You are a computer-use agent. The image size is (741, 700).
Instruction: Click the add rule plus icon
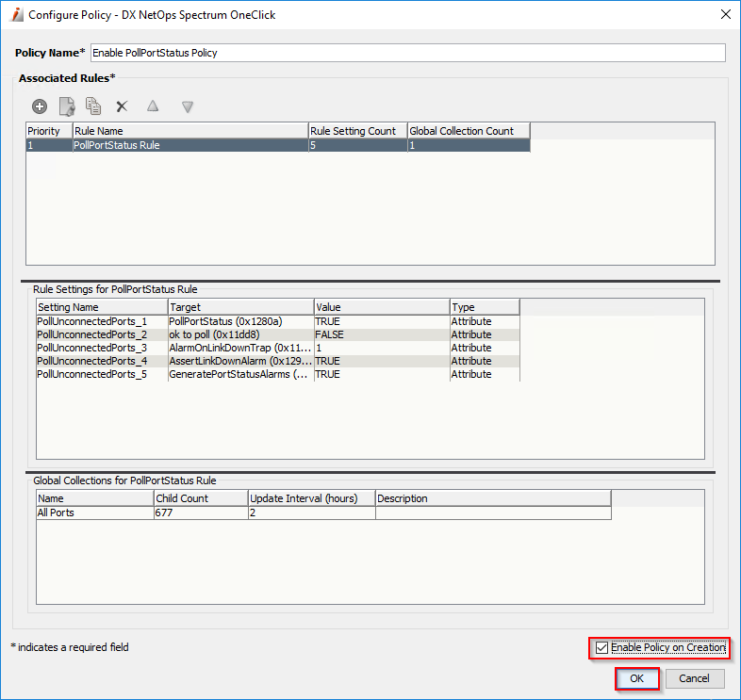(40, 106)
